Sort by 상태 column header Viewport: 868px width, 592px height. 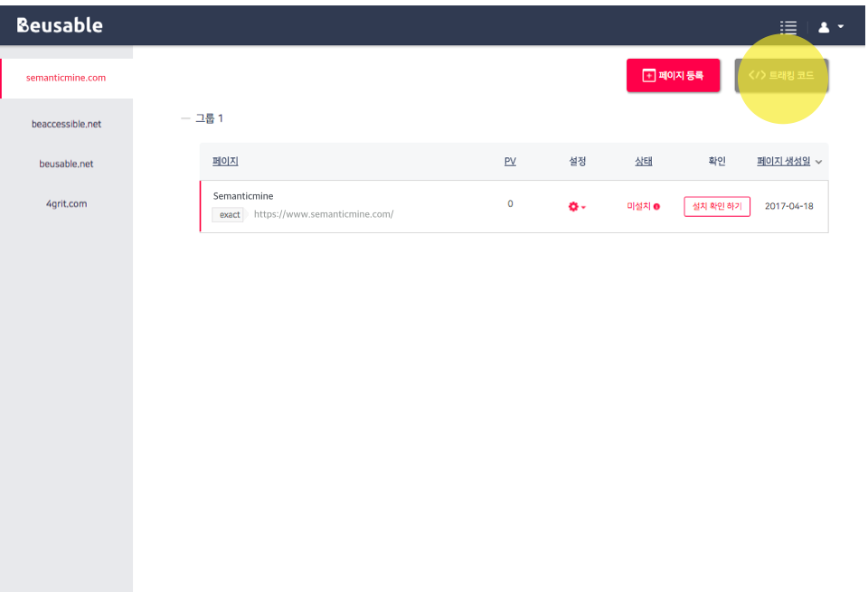pyautogui.click(x=643, y=161)
